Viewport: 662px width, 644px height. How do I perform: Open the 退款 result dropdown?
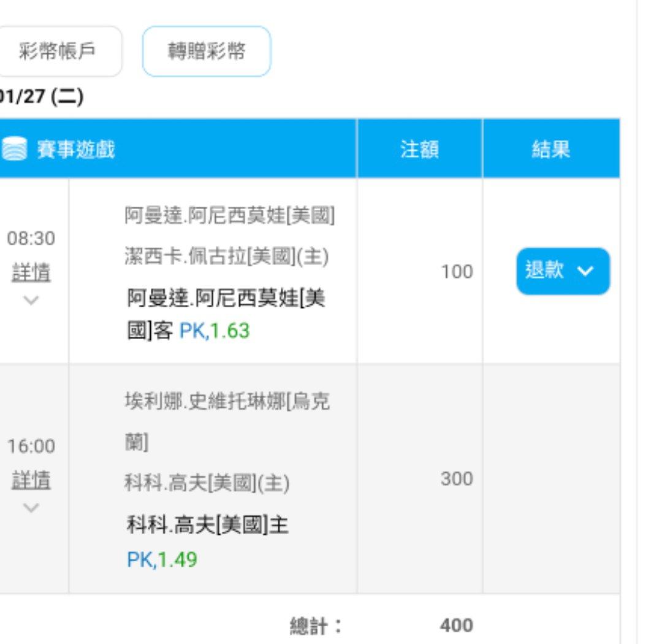(x=563, y=271)
